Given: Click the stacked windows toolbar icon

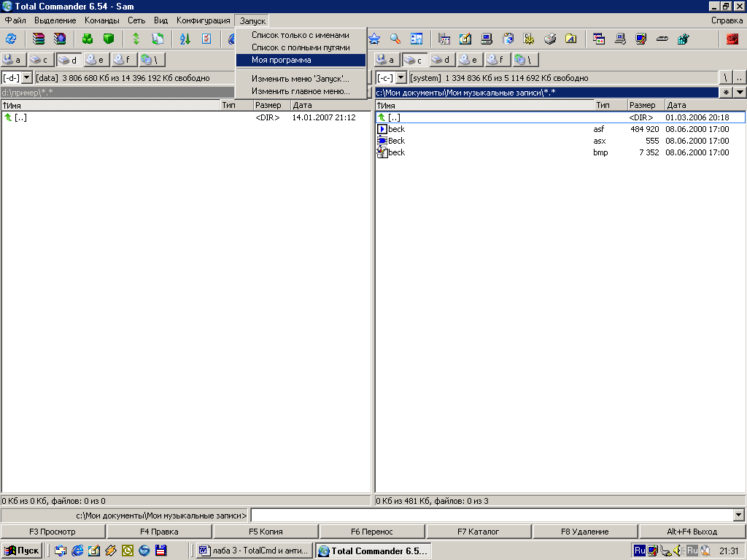Looking at the screenshot, I should 599,39.
